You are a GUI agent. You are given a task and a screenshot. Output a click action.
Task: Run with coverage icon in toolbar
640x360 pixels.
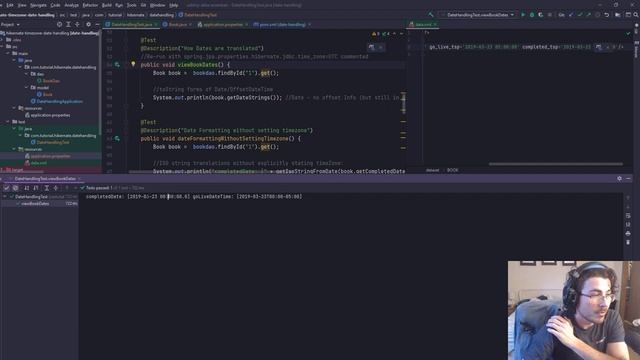click(541, 15)
